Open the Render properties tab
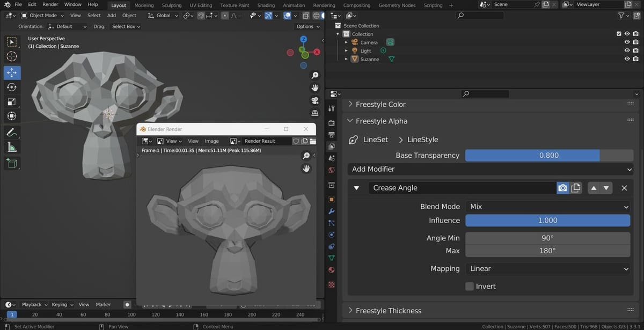The height and width of the screenshot is (330, 644). pos(332,122)
